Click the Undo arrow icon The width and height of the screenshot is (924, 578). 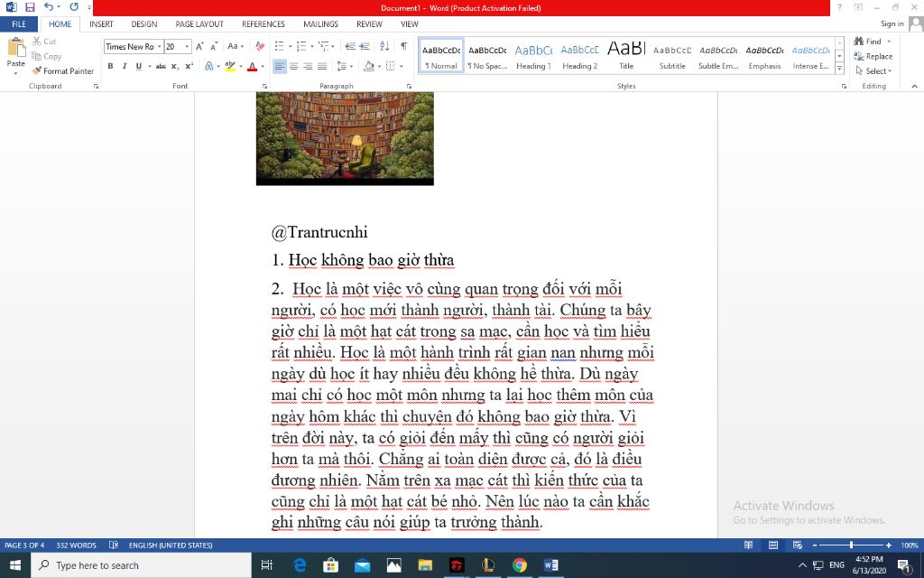pos(49,7)
